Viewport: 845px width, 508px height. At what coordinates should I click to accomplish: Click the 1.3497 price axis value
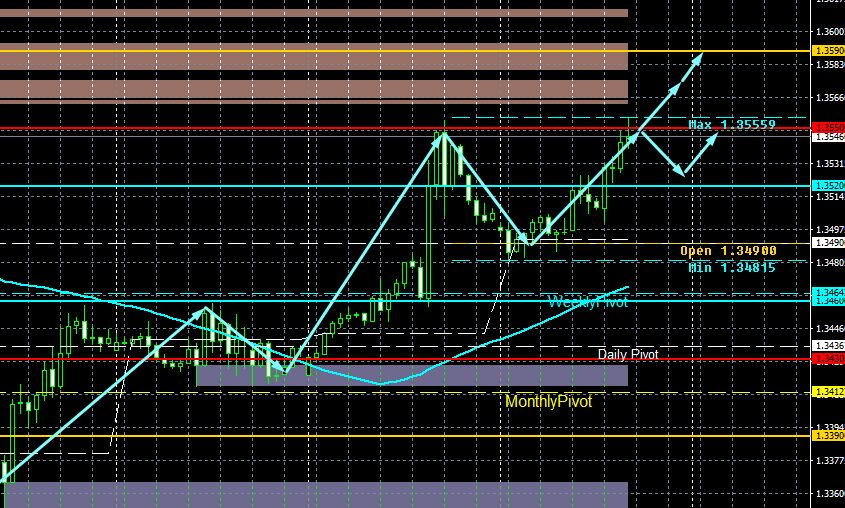click(830, 229)
